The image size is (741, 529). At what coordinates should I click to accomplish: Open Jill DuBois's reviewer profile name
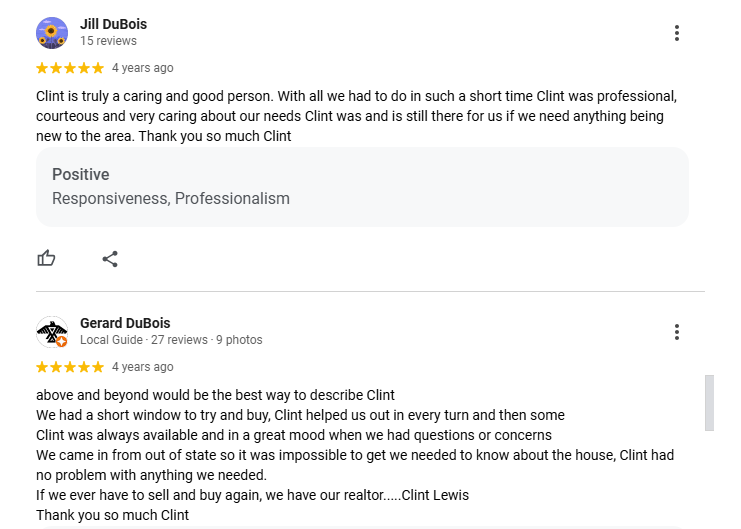pos(113,24)
